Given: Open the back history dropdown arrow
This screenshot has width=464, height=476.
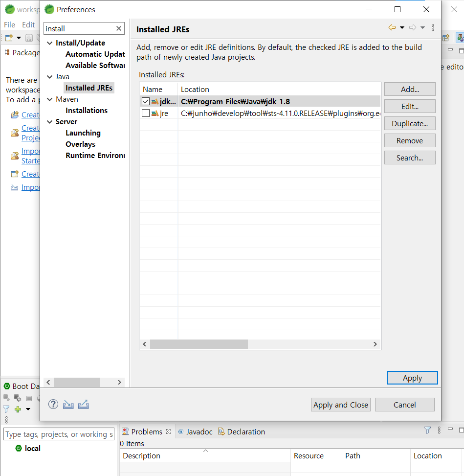Looking at the screenshot, I should (x=402, y=27).
